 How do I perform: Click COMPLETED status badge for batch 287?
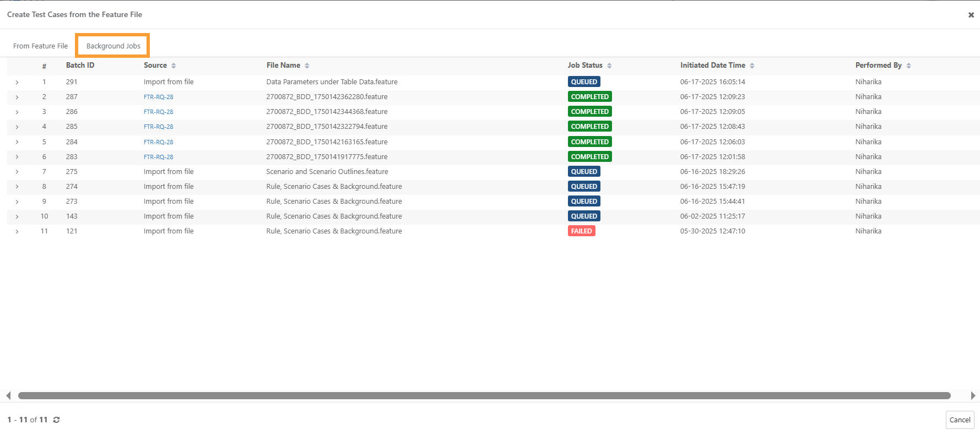pos(590,97)
